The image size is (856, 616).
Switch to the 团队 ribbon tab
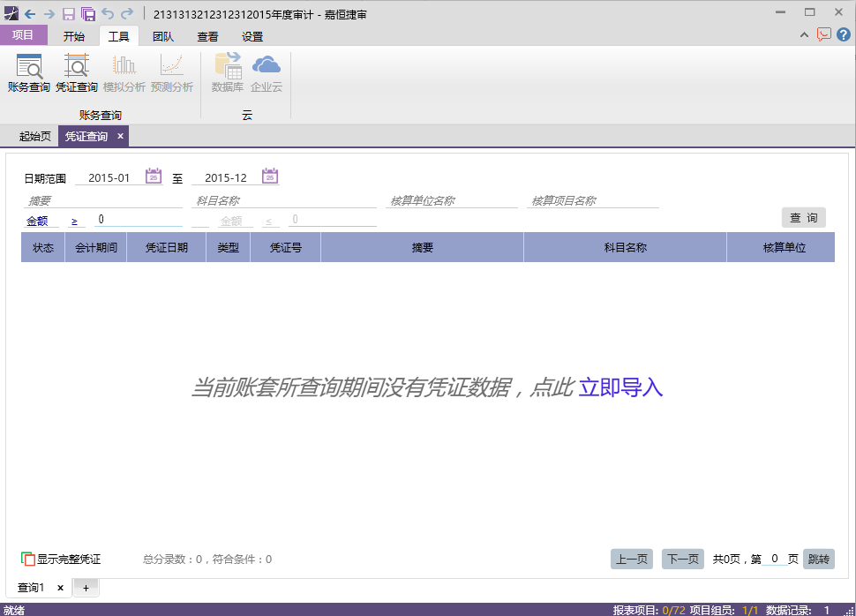click(163, 36)
